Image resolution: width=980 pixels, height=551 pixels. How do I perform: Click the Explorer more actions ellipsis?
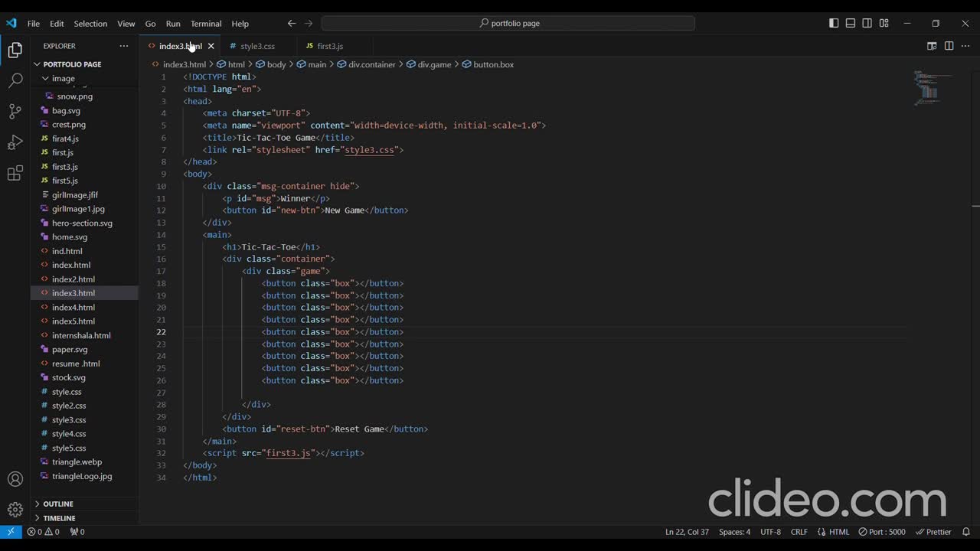pos(124,46)
